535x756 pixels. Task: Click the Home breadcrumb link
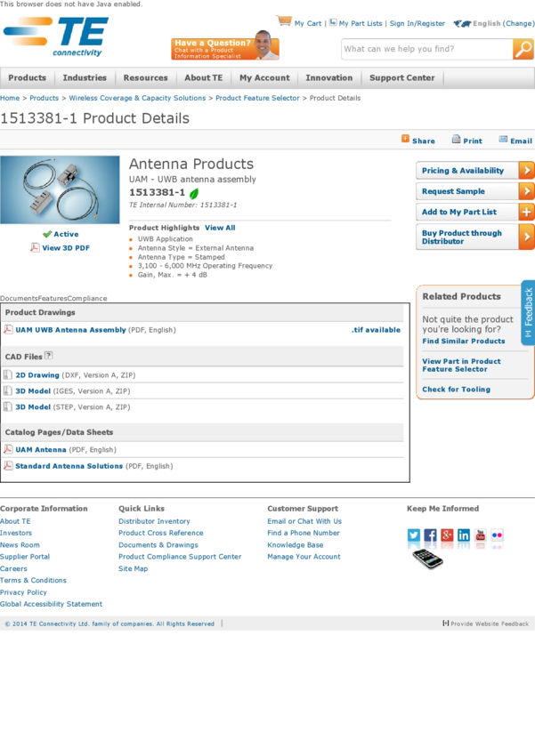[10, 98]
